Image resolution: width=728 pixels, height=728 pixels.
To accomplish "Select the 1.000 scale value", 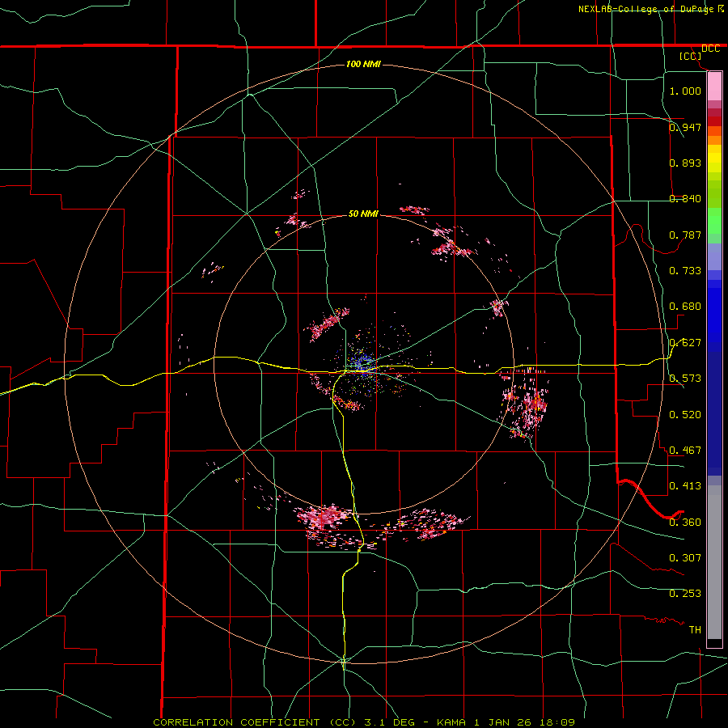I will point(685,91).
